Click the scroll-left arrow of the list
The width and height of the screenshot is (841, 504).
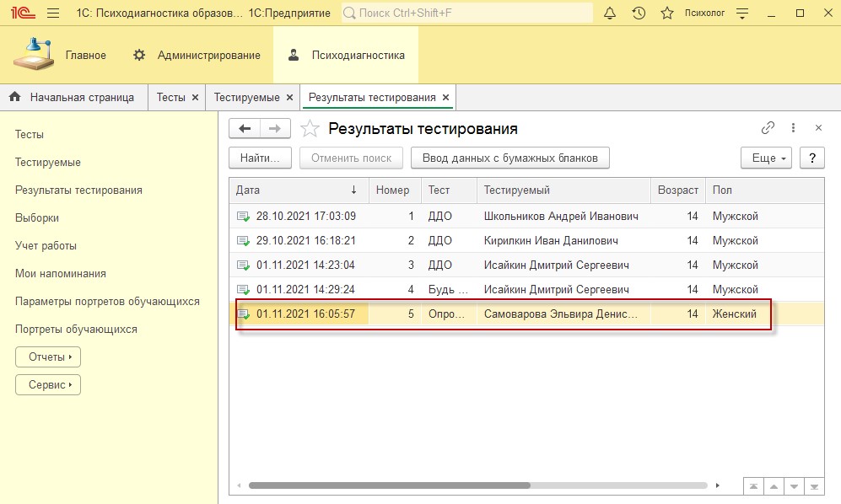[x=240, y=485]
